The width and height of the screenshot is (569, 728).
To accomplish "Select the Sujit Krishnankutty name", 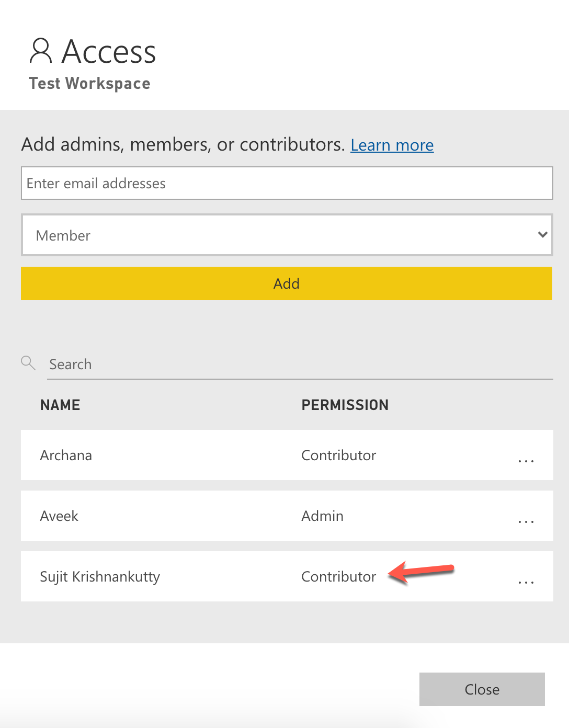I will pos(100,577).
